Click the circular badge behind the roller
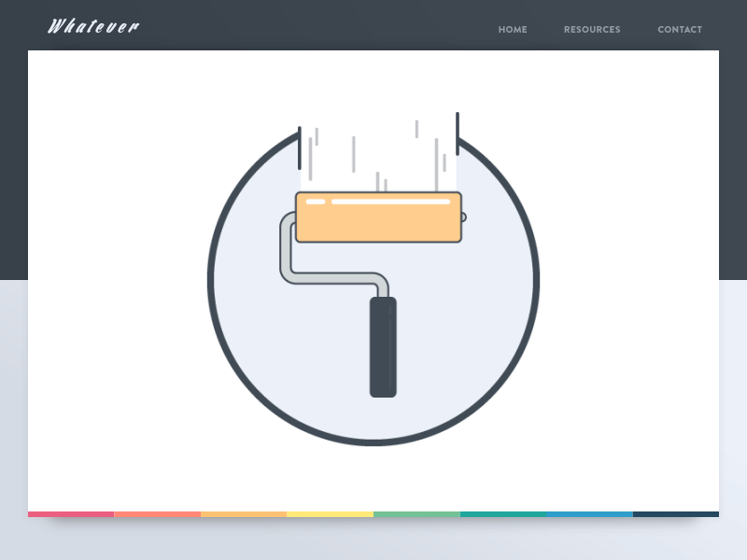The image size is (747, 560). (x=261, y=373)
